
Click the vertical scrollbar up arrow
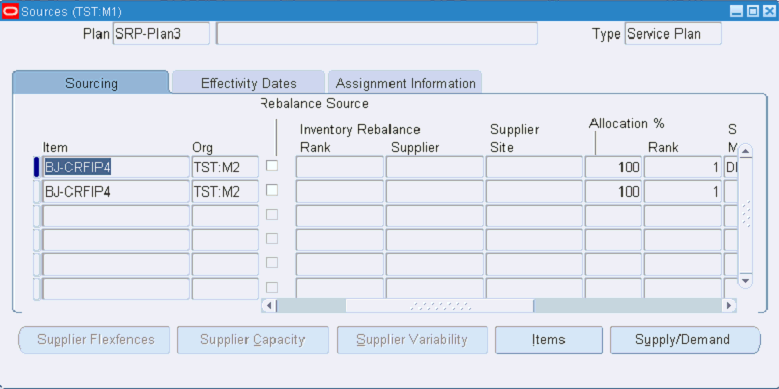pyautogui.click(x=746, y=151)
